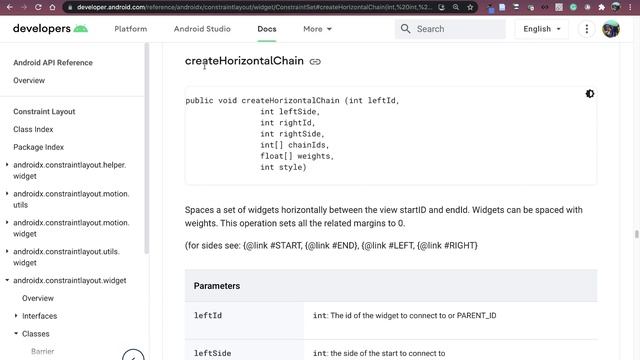Viewport: 640px width, 360px height.
Task: Click the Android developers logo
Action: [x=50, y=29]
